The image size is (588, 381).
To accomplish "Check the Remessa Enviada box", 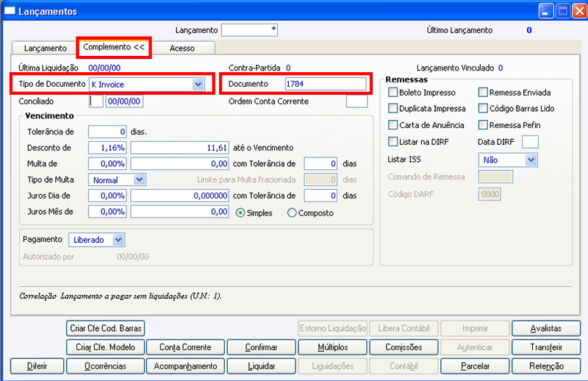I will click(483, 93).
